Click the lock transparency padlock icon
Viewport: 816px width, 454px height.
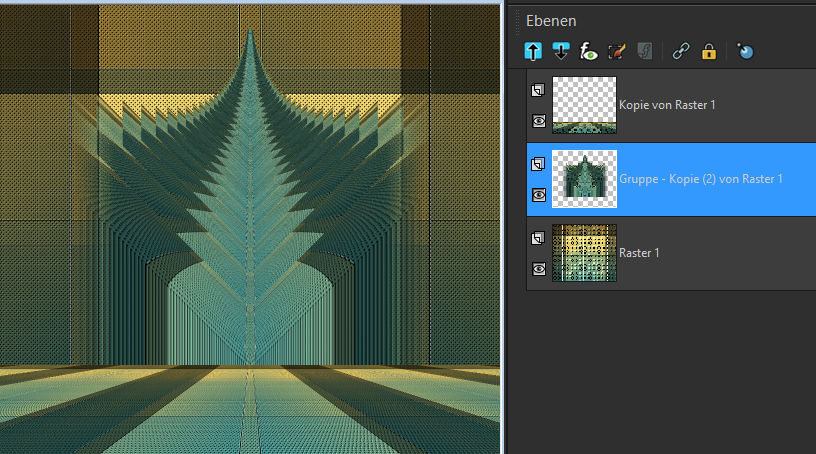point(709,52)
